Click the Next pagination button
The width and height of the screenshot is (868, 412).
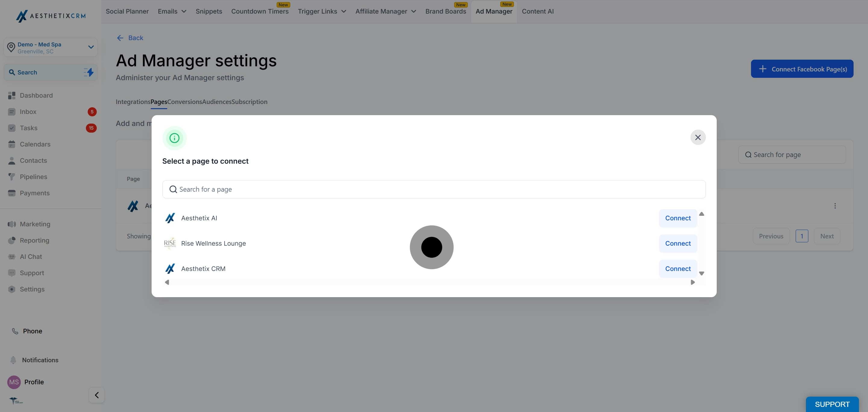827,236
